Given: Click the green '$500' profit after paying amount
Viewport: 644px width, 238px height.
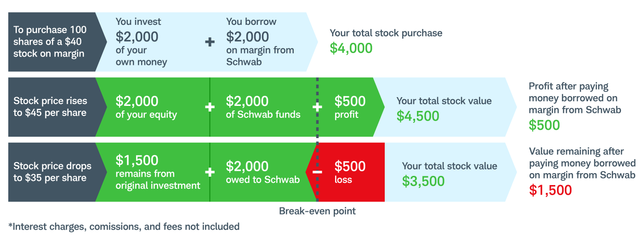Looking at the screenshot, I should pos(544,125).
